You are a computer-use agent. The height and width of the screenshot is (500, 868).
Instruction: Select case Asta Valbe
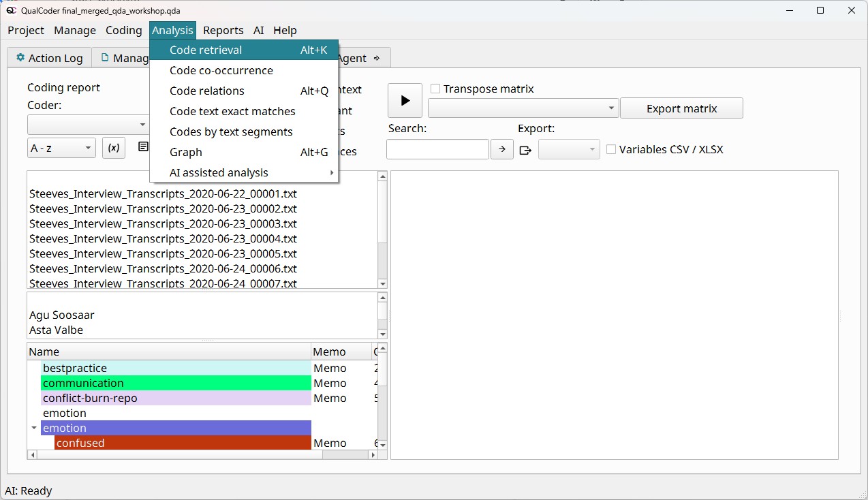point(56,330)
